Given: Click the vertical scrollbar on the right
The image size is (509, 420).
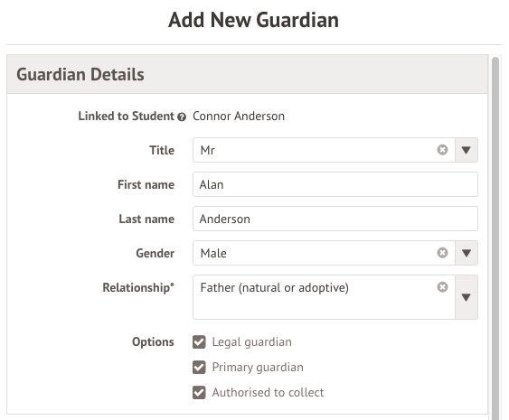Looking at the screenshot, I should [x=495, y=238].
